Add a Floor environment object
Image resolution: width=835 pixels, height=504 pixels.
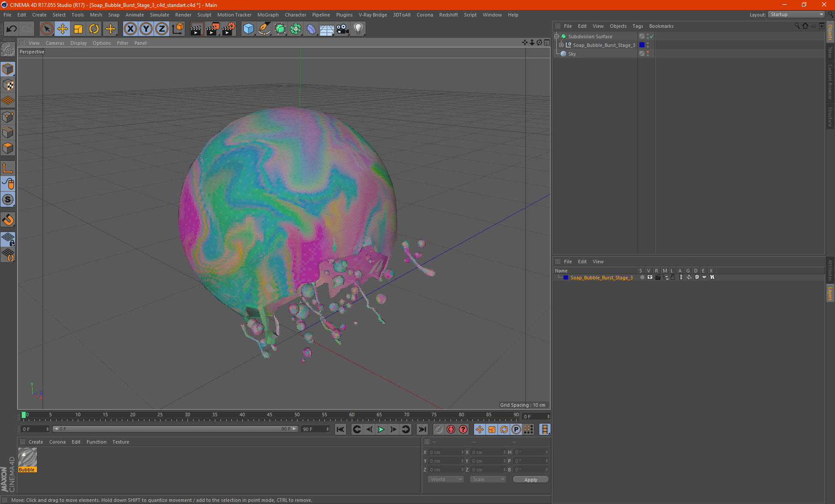click(327, 29)
